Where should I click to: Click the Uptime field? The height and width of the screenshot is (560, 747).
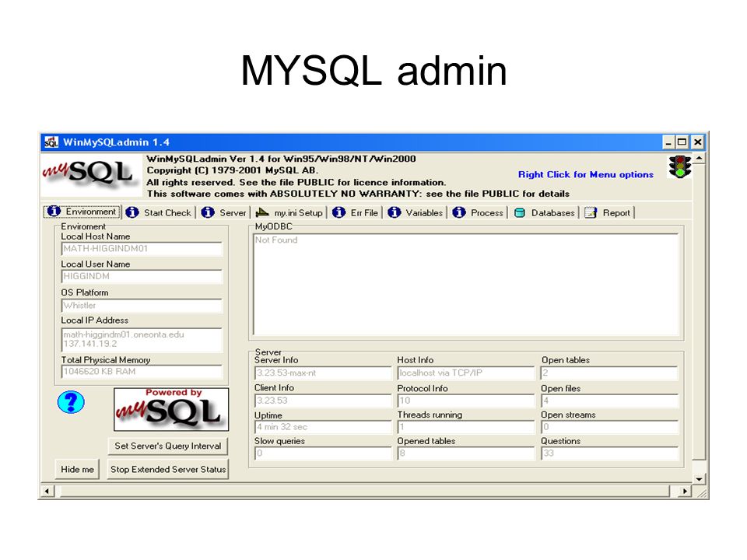[x=322, y=427]
